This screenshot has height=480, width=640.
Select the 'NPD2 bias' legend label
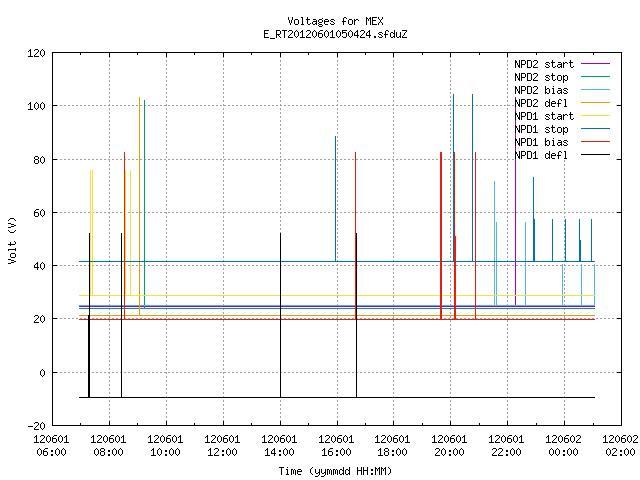(541, 90)
